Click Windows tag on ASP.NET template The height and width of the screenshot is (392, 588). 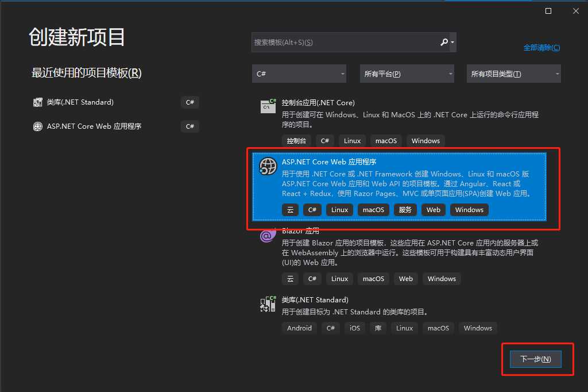pyautogui.click(x=469, y=210)
